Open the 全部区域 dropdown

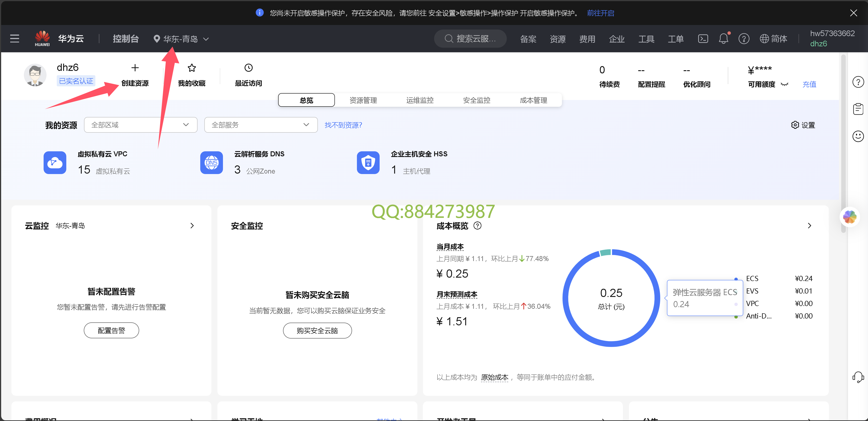point(141,125)
